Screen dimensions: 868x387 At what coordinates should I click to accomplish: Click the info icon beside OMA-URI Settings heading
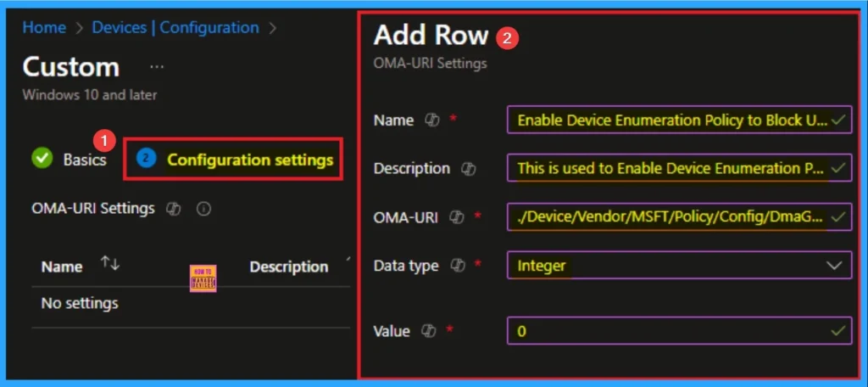click(x=203, y=208)
